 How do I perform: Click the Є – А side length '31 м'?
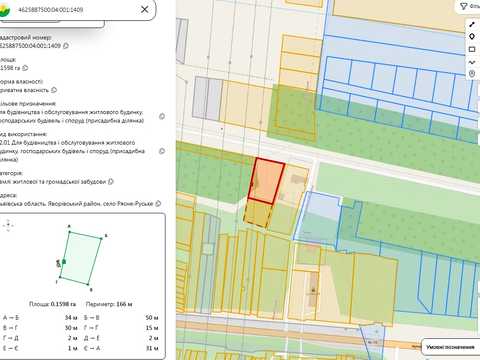pos(152,348)
